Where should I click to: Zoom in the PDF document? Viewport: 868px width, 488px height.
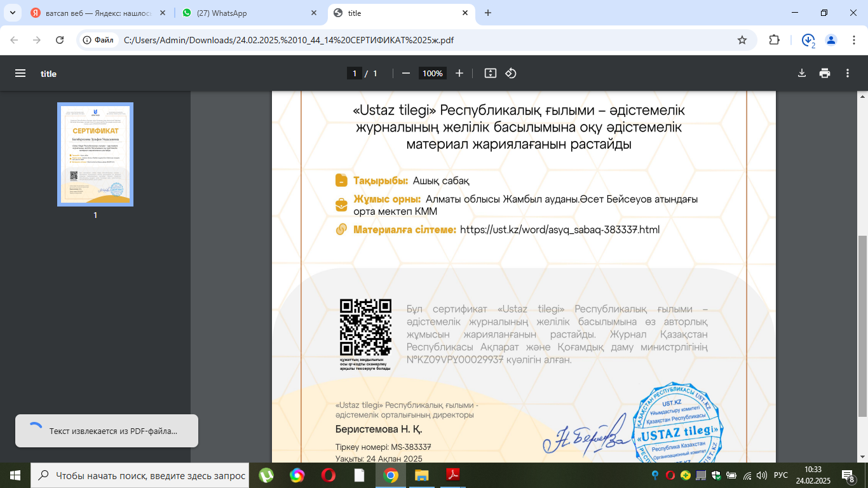459,73
